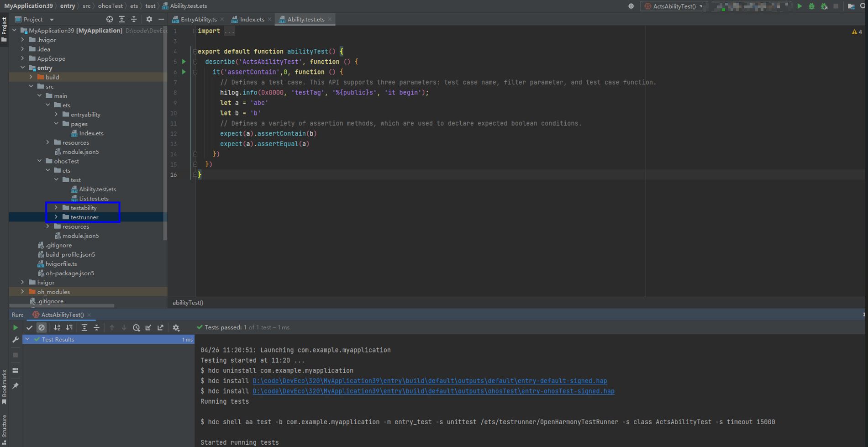
Task: Open Project panel gear settings
Action: (149, 19)
